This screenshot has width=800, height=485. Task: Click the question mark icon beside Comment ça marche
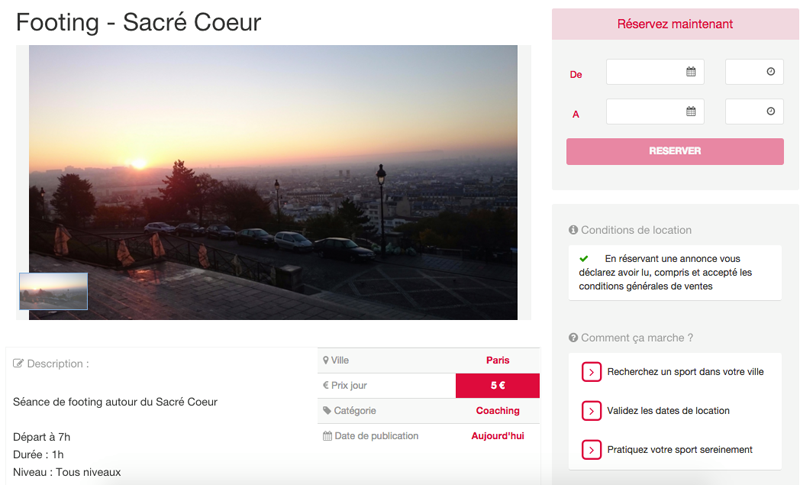pyautogui.click(x=573, y=338)
